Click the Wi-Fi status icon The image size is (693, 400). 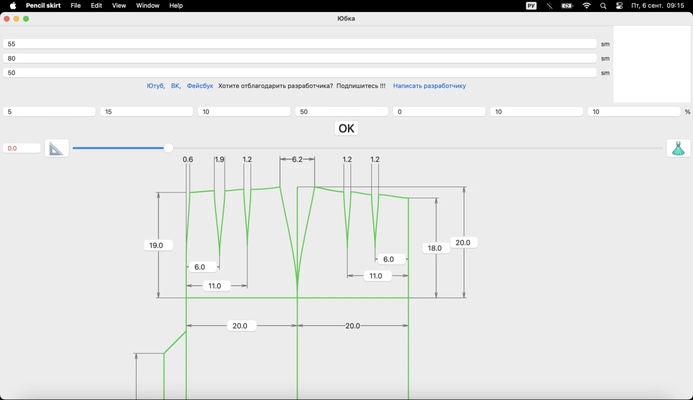pos(586,6)
